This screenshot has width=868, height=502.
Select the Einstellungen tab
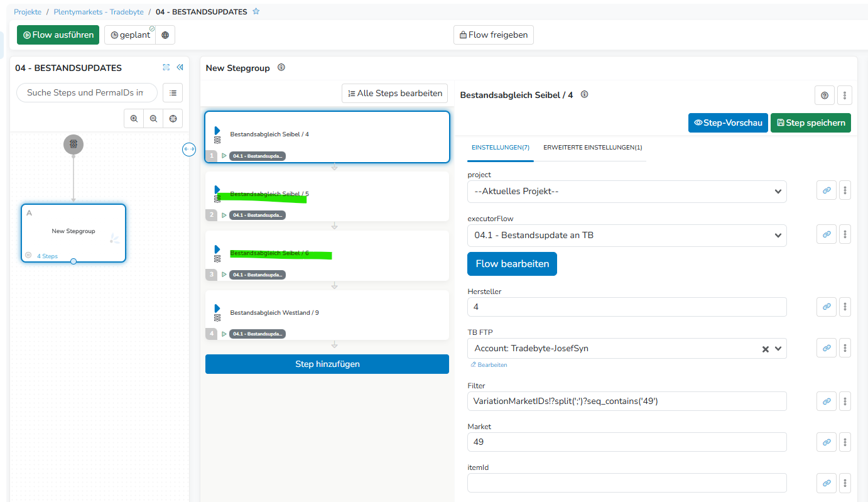pyautogui.click(x=500, y=148)
